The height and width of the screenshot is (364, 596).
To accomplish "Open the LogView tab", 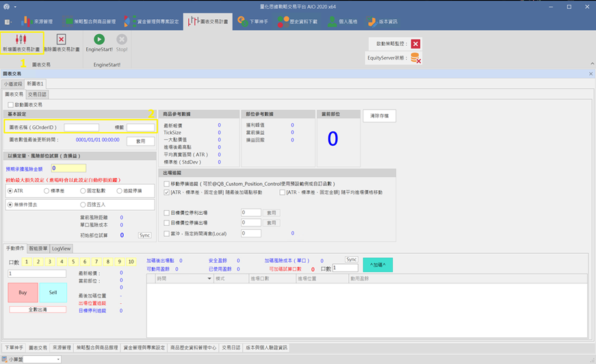I will (x=61, y=248).
